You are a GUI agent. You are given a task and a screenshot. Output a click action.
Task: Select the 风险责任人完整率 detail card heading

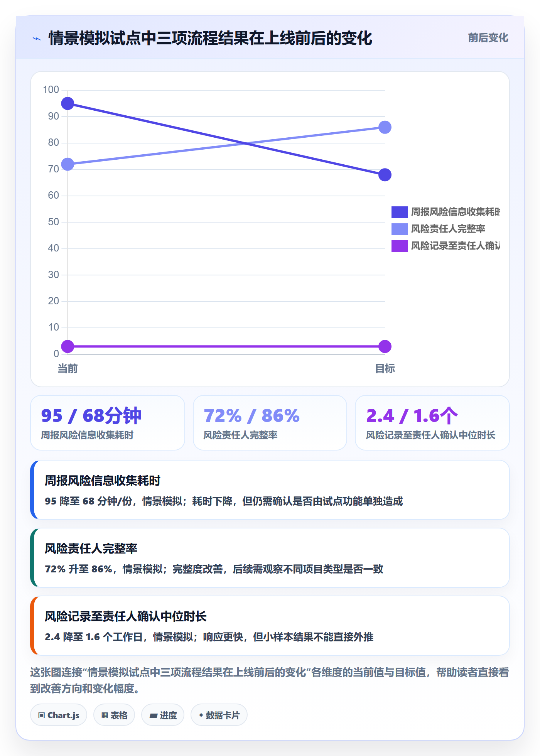click(x=91, y=548)
